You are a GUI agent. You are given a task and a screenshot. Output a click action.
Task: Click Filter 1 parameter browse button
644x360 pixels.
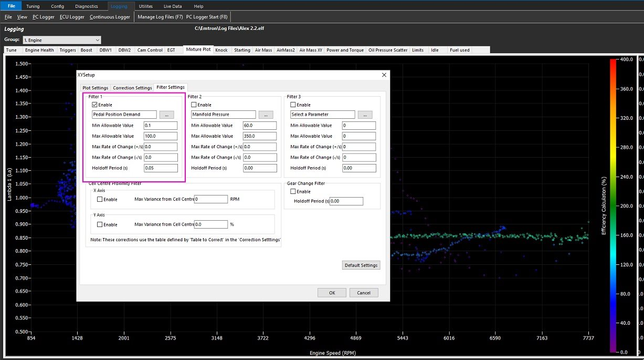[x=166, y=115]
